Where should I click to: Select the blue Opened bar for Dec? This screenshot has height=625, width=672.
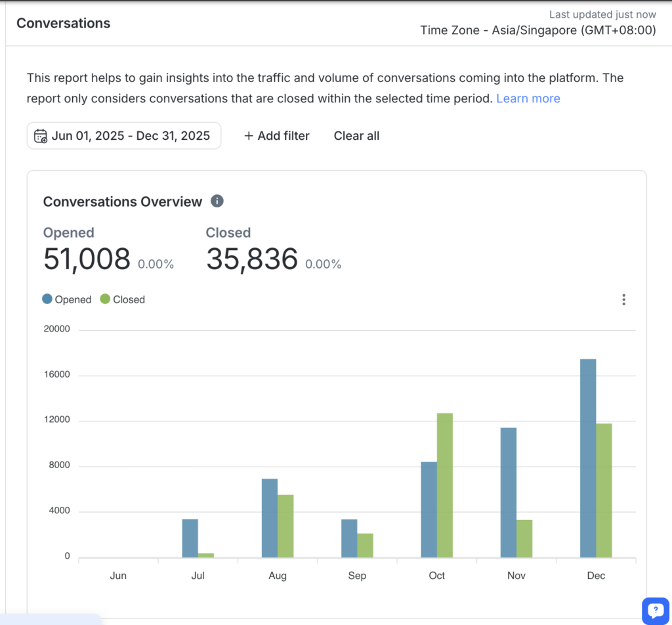click(x=588, y=458)
